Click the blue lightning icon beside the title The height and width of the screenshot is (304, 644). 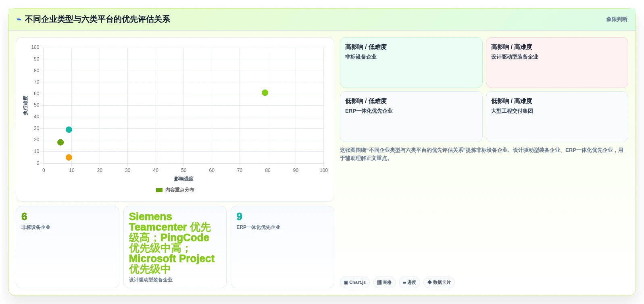(19, 19)
